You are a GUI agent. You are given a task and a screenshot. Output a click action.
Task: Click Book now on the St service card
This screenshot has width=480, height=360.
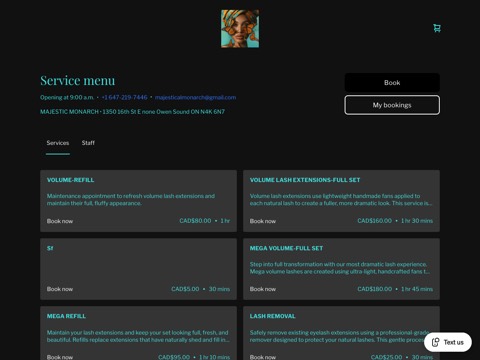point(60,289)
